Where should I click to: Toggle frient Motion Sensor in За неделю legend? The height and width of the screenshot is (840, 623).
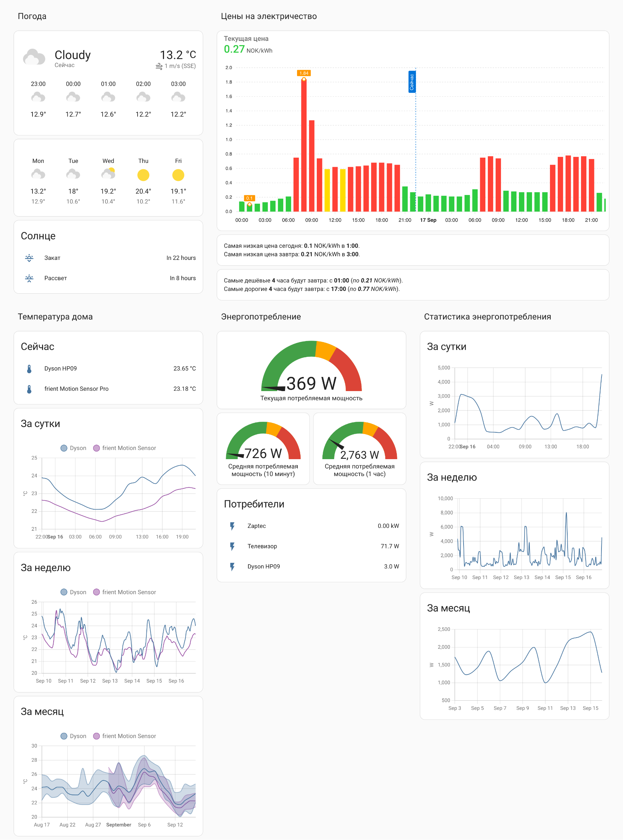coord(125,592)
